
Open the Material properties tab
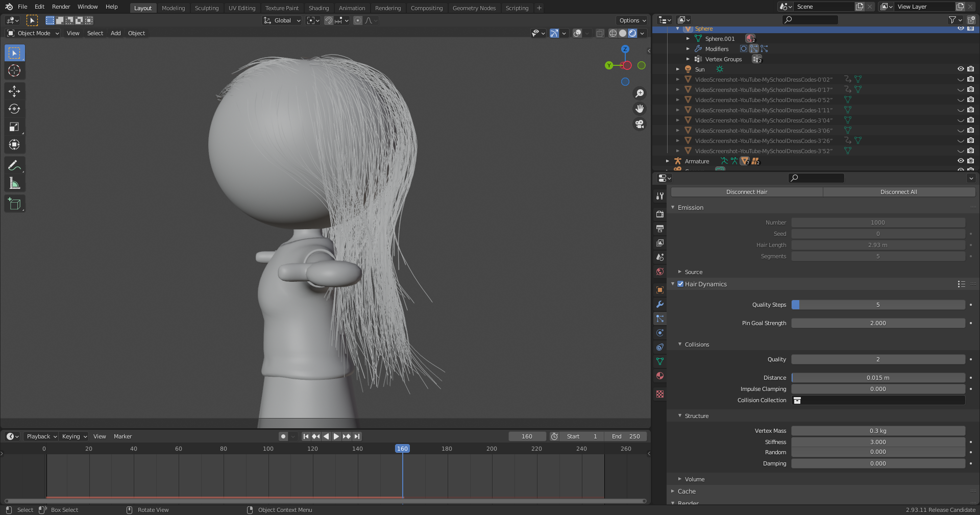pyautogui.click(x=660, y=376)
